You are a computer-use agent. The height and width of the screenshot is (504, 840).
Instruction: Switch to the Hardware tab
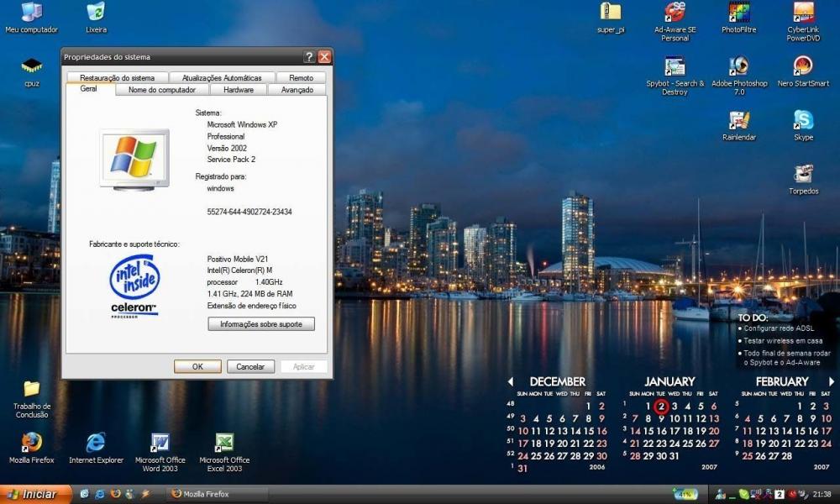point(239,90)
